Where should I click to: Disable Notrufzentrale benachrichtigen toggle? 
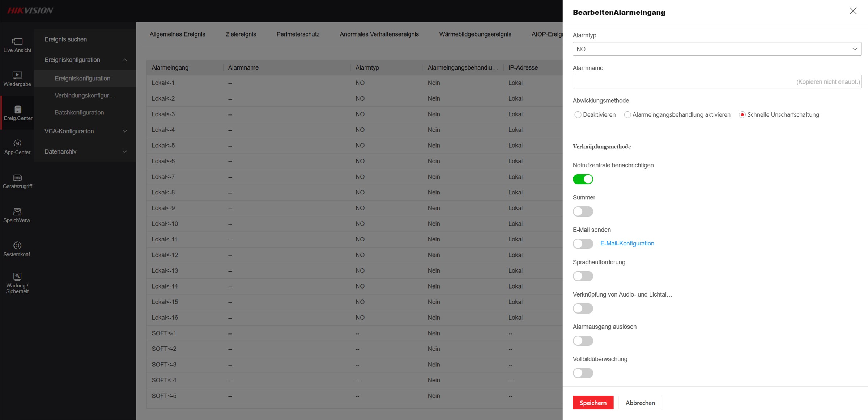point(583,179)
